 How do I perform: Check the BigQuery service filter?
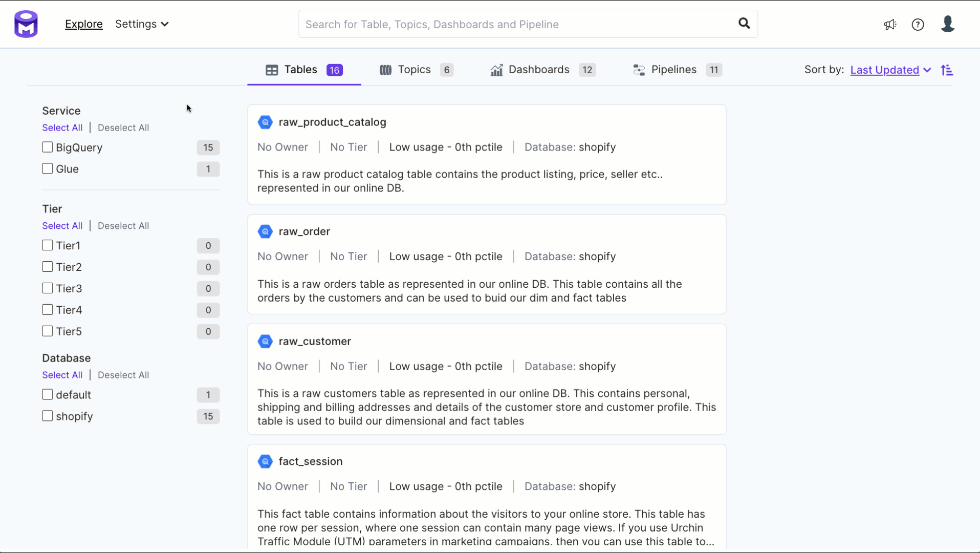(48, 147)
